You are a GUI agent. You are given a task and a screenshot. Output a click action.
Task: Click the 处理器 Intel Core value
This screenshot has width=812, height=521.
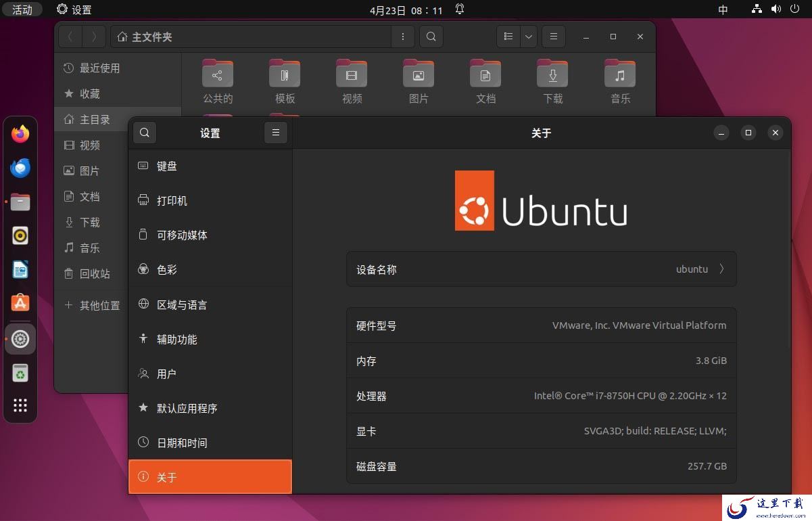click(630, 396)
